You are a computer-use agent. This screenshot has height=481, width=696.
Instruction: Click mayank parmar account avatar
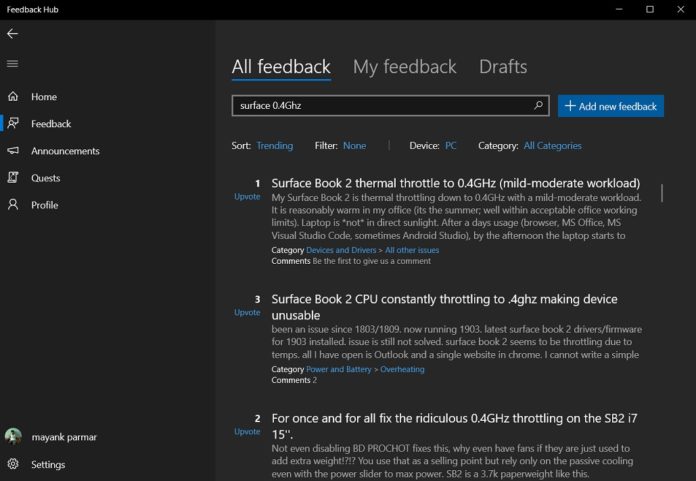13,436
